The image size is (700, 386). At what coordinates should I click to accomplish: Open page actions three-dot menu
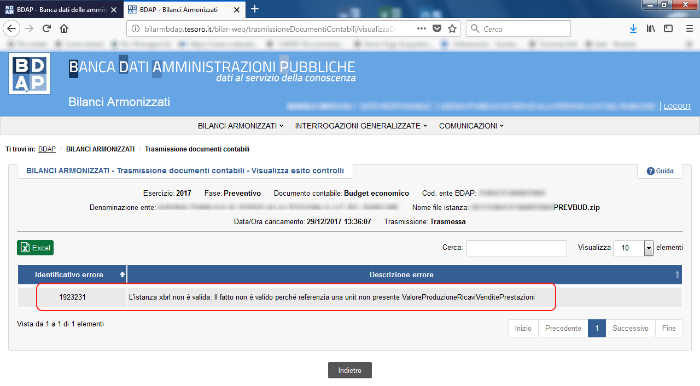(x=421, y=29)
